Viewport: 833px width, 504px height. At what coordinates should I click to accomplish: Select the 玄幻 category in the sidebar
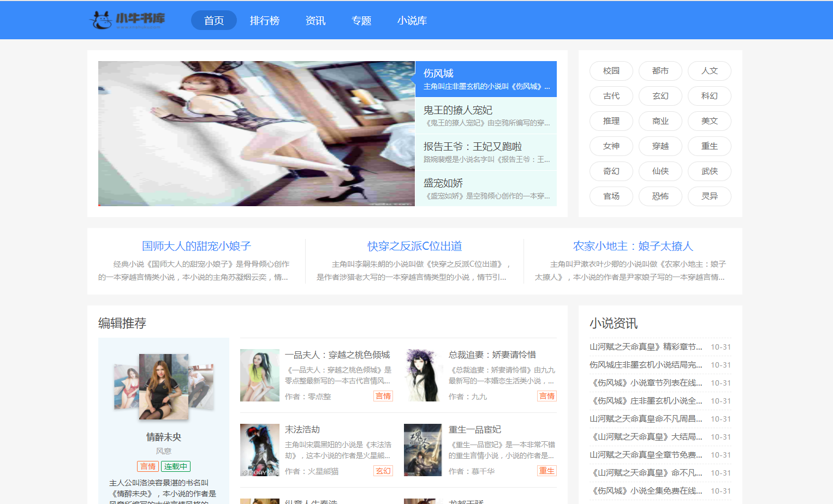[x=660, y=96]
